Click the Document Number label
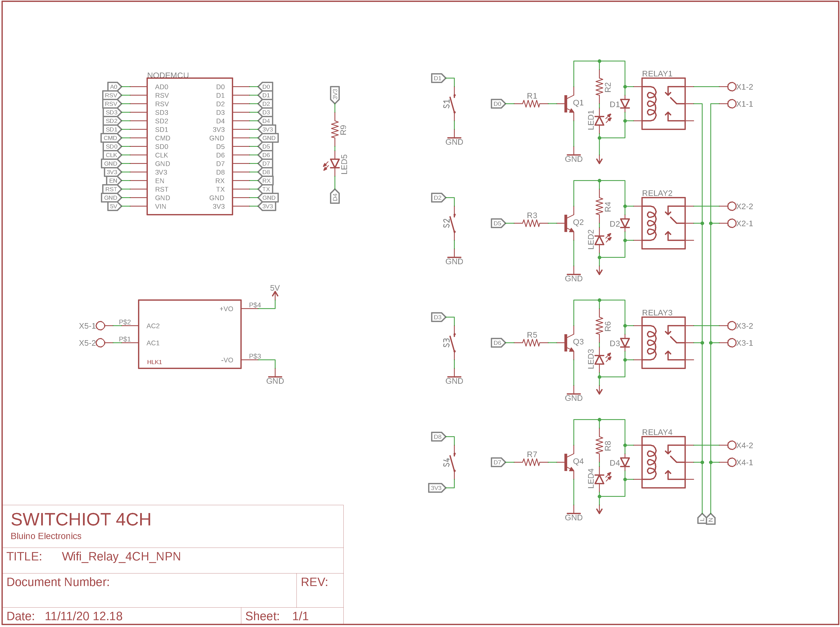 (58, 582)
